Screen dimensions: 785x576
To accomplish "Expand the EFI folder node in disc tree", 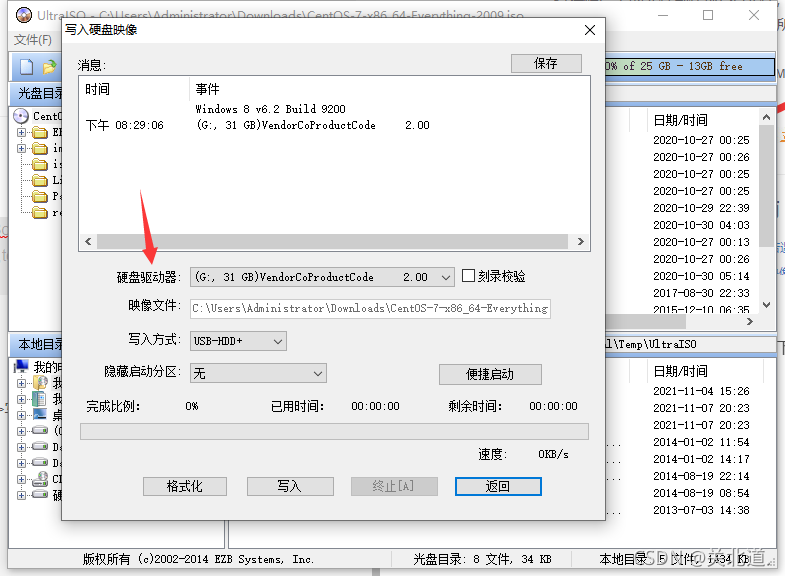I will coord(21,133).
